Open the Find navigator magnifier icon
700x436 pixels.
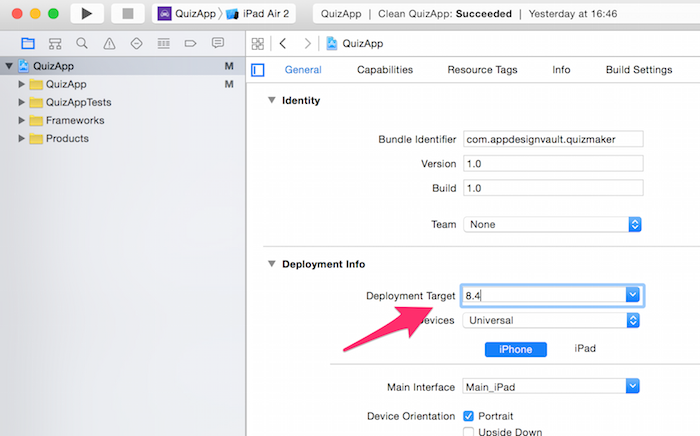(x=82, y=43)
